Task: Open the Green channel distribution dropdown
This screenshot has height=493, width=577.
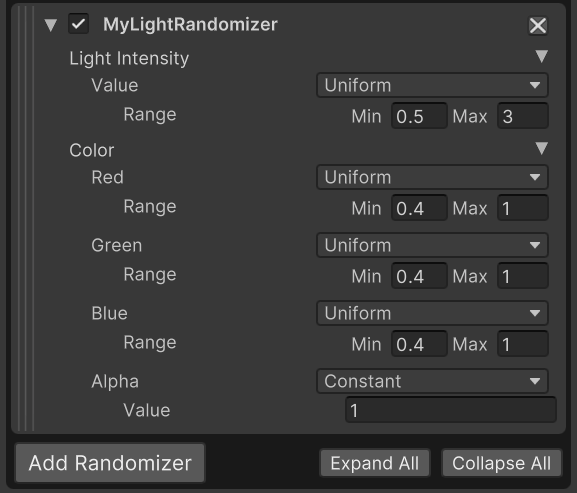Action: point(432,245)
